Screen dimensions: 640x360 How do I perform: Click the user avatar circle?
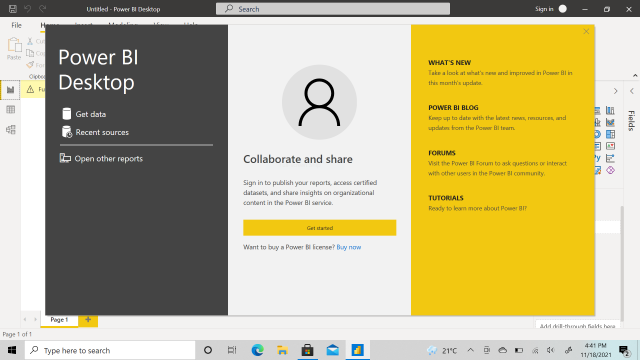[x=562, y=9]
